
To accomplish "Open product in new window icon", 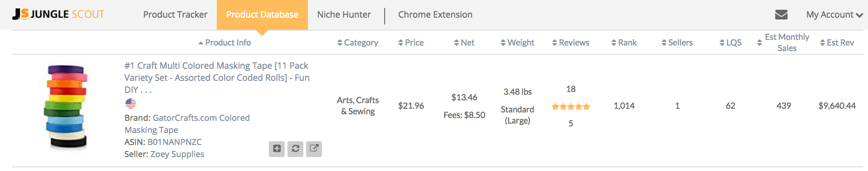I will (x=314, y=149).
